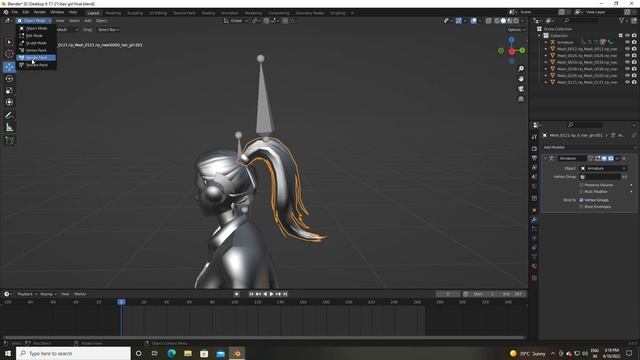Click the blue Z axis gizmo ball

(x=511, y=40)
